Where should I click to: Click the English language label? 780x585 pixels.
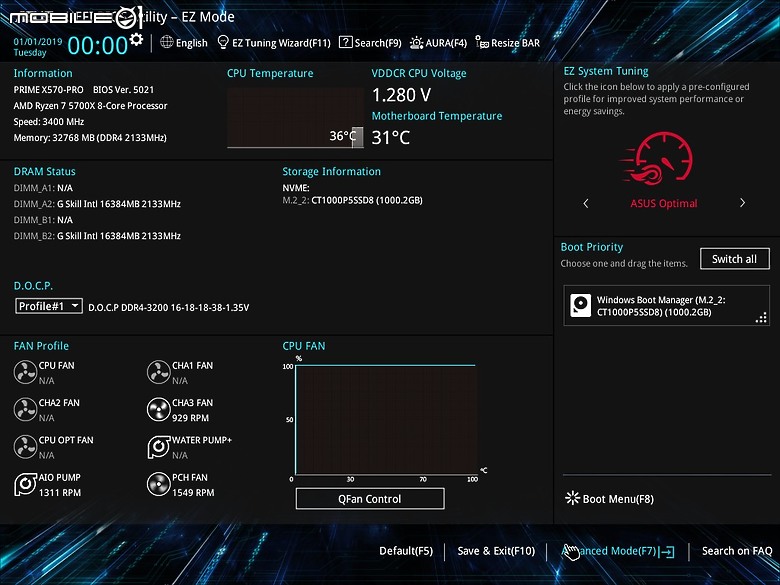pos(192,43)
